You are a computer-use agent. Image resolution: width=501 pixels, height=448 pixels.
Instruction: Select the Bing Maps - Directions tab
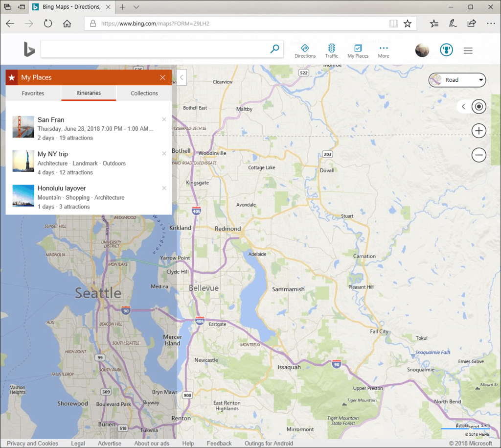tap(71, 7)
